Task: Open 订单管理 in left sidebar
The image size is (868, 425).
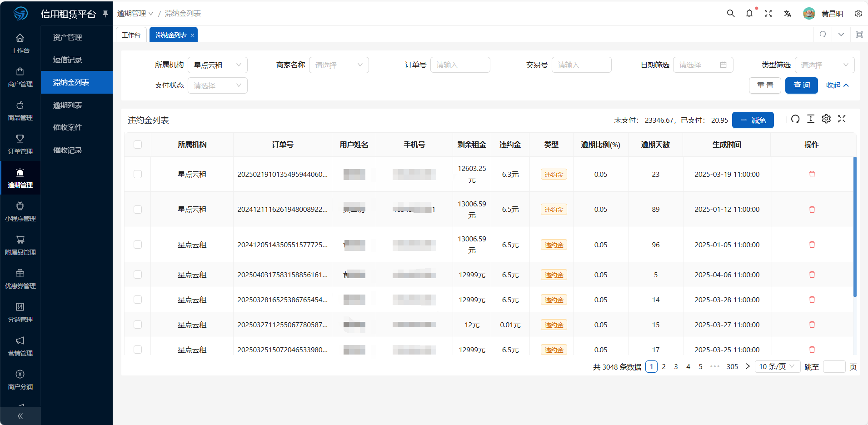Action: click(x=20, y=145)
